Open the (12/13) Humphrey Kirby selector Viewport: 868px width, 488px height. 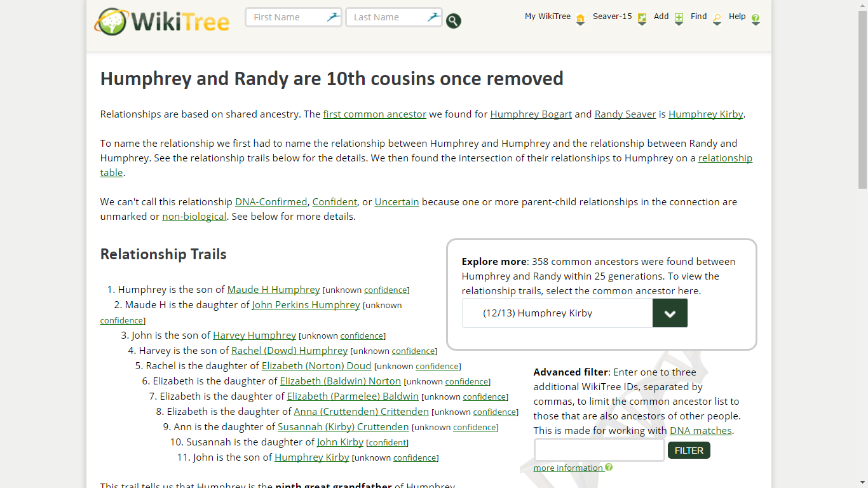click(574, 313)
